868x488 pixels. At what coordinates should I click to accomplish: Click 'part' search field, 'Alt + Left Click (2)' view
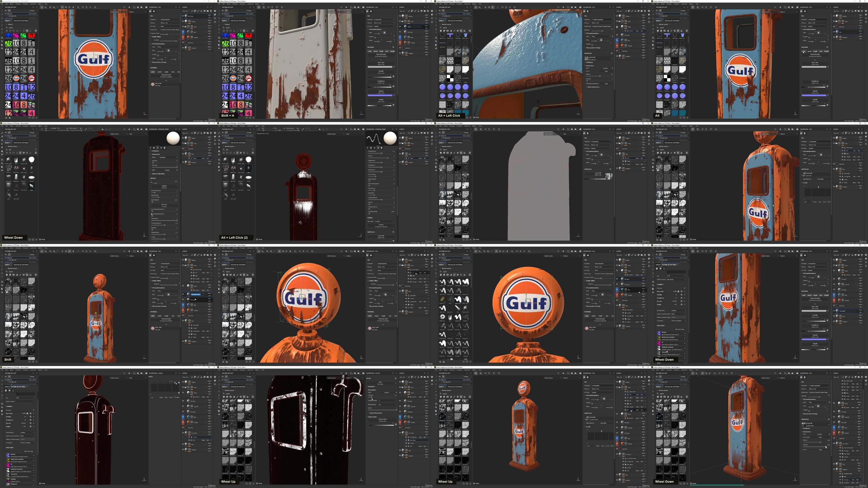pos(238,150)
